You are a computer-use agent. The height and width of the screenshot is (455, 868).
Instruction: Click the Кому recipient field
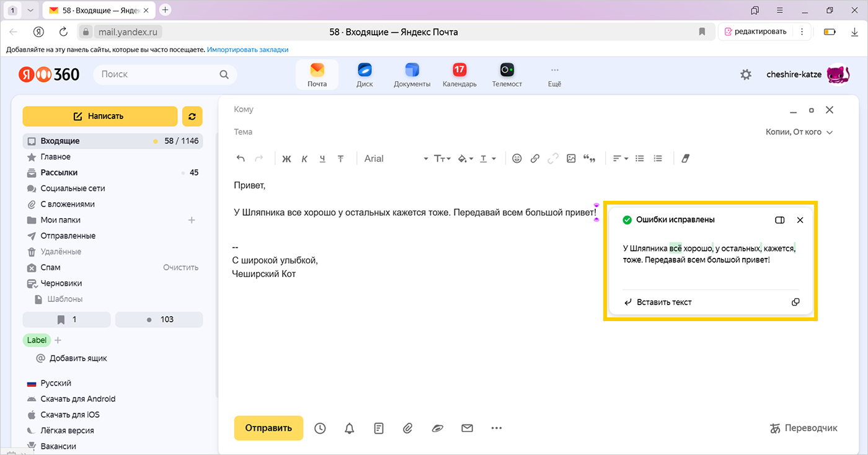[x=496, y=110]
